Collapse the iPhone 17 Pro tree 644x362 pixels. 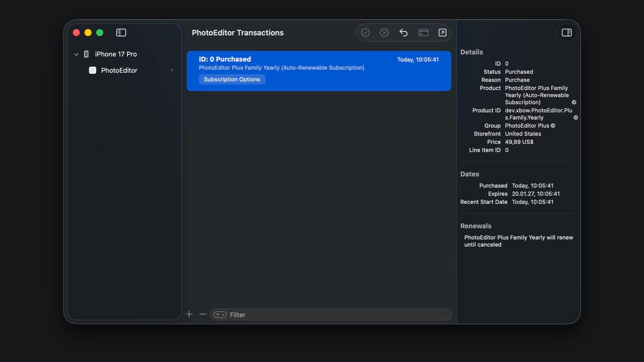tap(76, 54)
